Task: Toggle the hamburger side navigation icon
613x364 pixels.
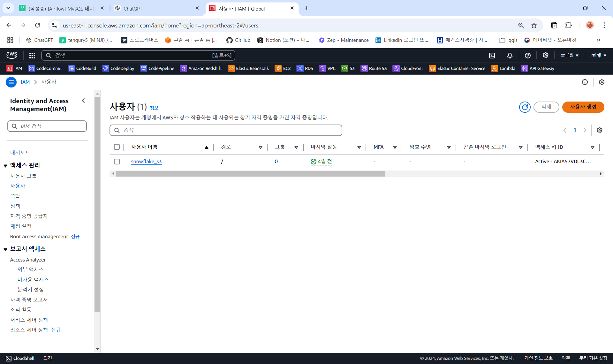Action: pyautogui.click(x=11, y=82)
